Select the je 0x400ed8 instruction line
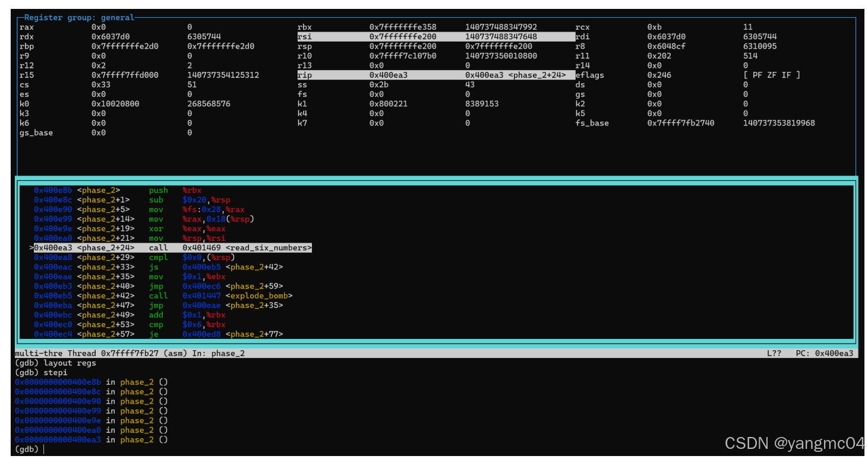The image size is (868, 459). [x=158, y=334]
